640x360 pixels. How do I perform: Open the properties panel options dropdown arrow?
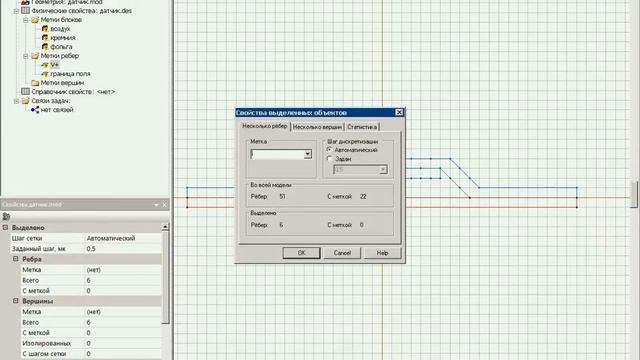156,205
